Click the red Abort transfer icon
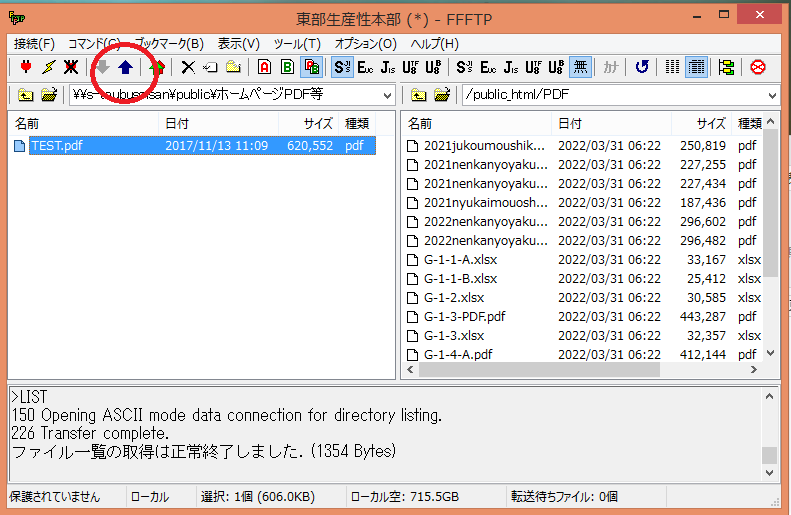The image size is (791, 515). click(757, 67)
